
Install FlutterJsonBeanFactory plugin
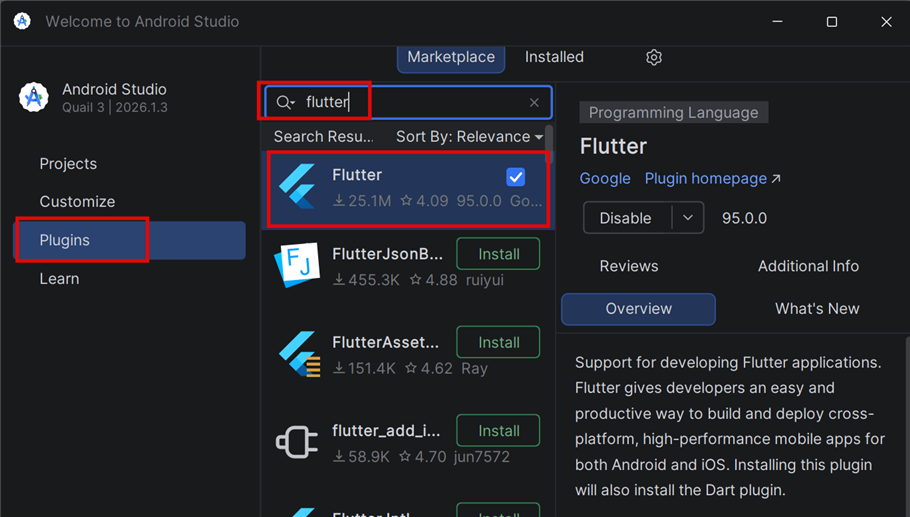(x=498, y=254)
